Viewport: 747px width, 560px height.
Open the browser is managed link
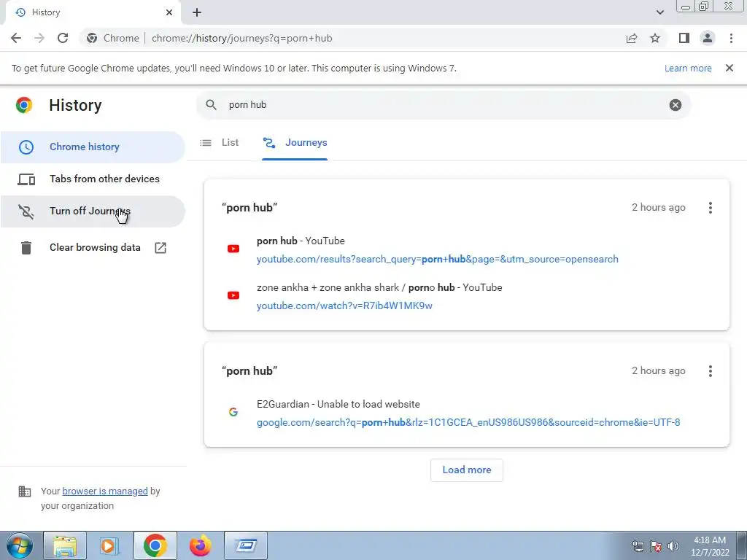coord(105,491)
